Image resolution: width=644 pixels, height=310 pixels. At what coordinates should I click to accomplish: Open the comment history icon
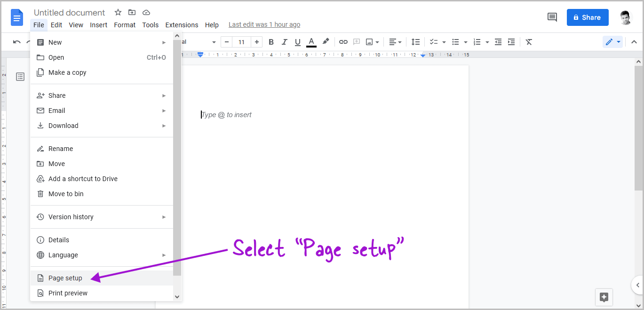552,17
